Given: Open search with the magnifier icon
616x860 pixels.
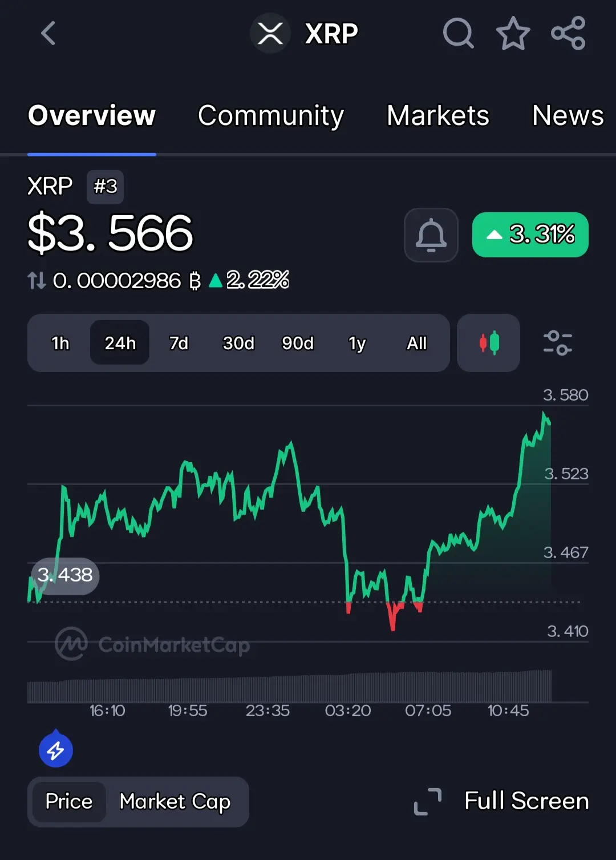Looking at the screenshot, I should 458,33.
